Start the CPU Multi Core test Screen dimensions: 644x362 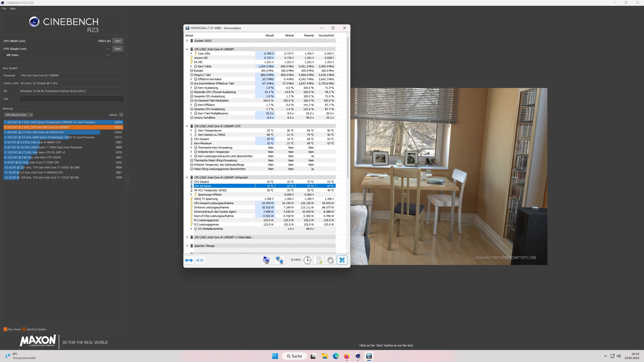[x=117, y=41]
